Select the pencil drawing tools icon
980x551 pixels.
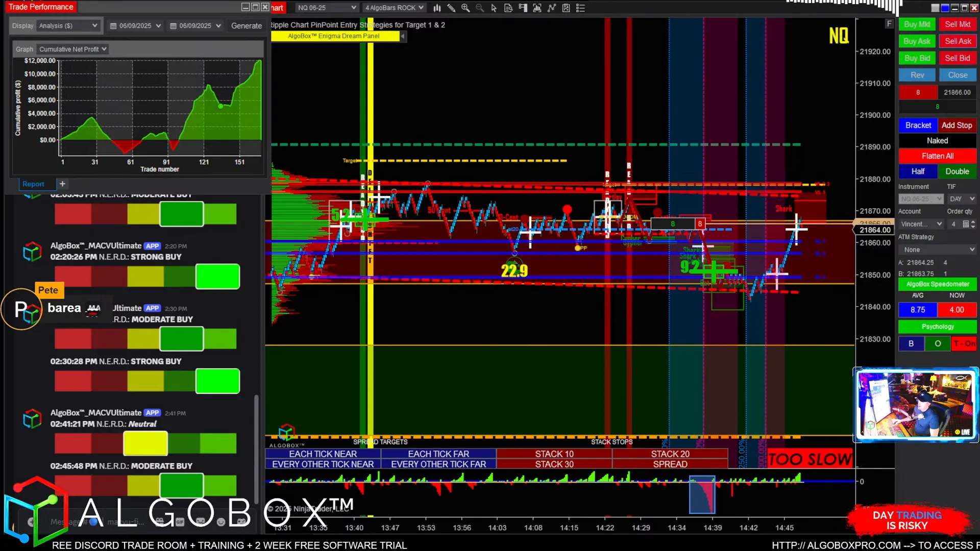point(451,8)
